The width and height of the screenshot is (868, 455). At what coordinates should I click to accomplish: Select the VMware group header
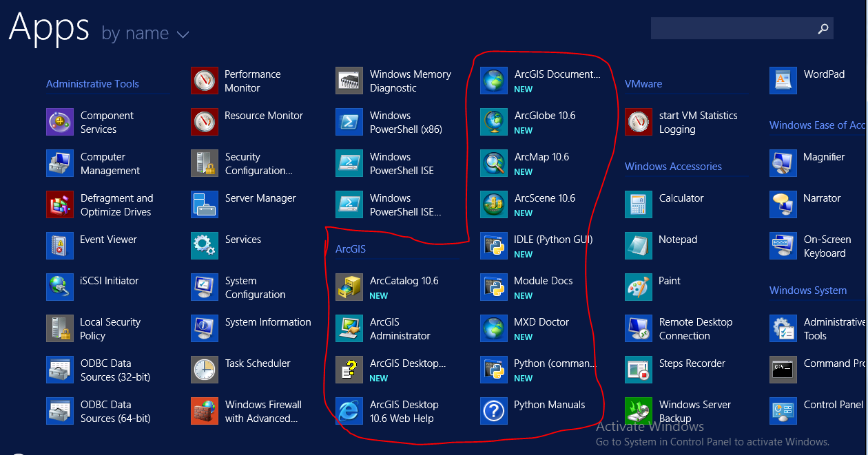(x=643, y=84)
